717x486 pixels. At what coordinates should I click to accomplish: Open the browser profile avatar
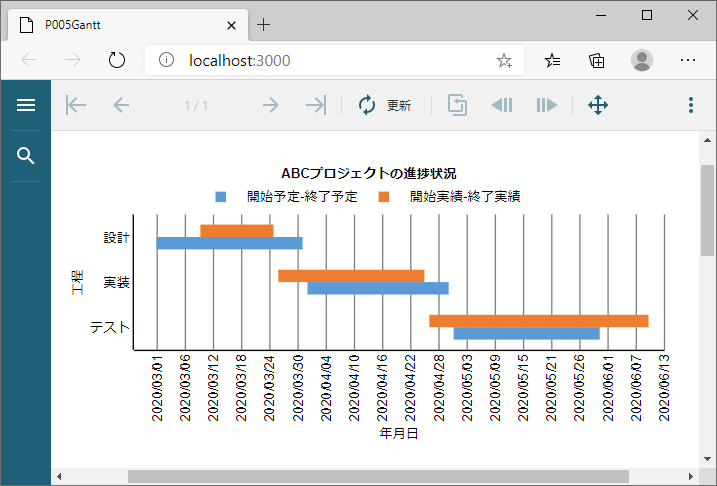[642, 60]
